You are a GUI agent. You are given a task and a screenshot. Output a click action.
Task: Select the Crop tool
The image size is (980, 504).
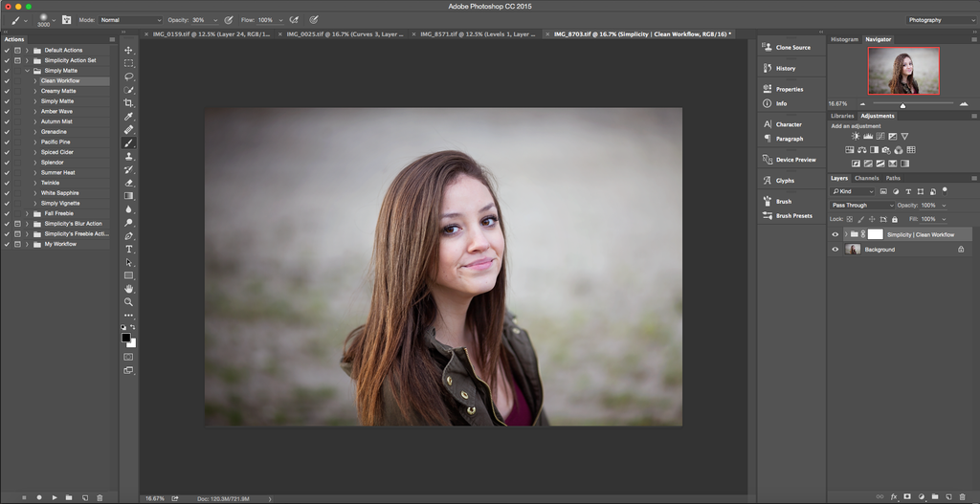(x=129, y=102)
